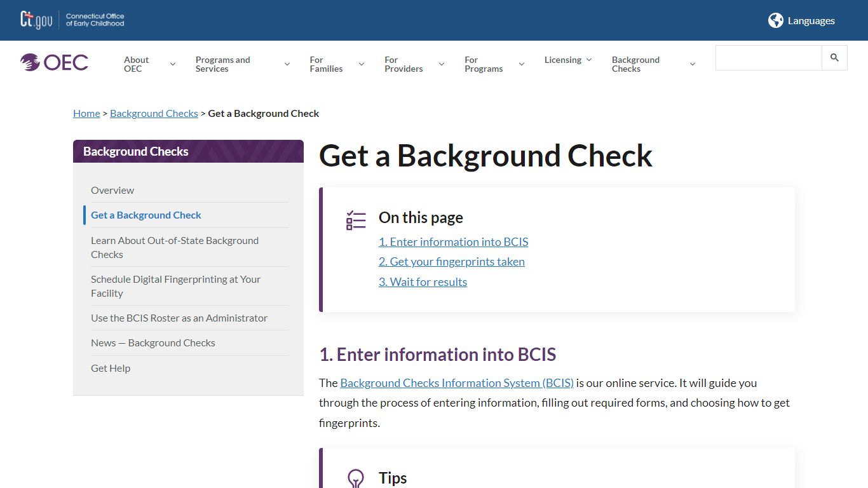
Task: Click the OEC logo
Action: (x=54, y=62)
